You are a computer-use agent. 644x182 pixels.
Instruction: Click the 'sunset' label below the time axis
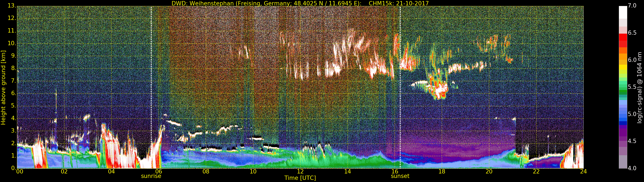tap(400, 176)
